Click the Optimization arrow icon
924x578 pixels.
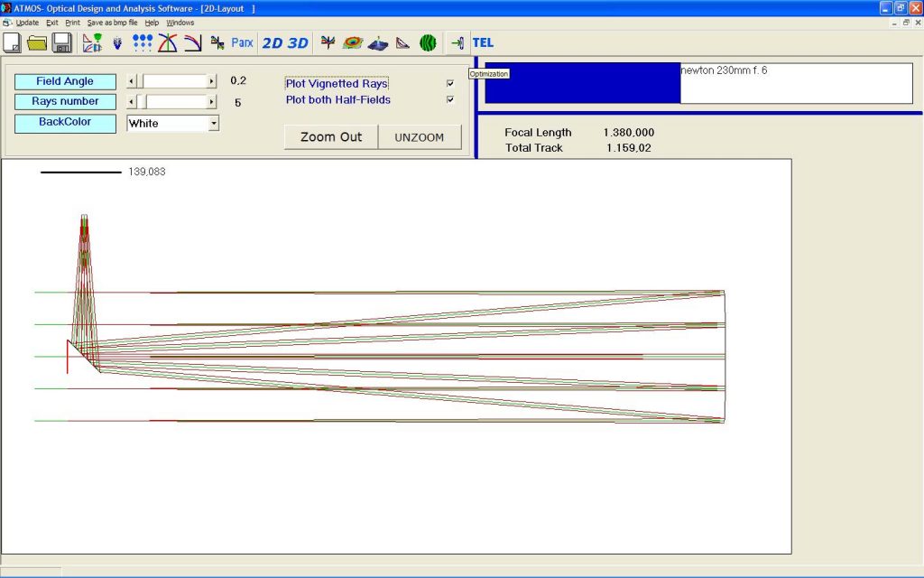[457, 42]
